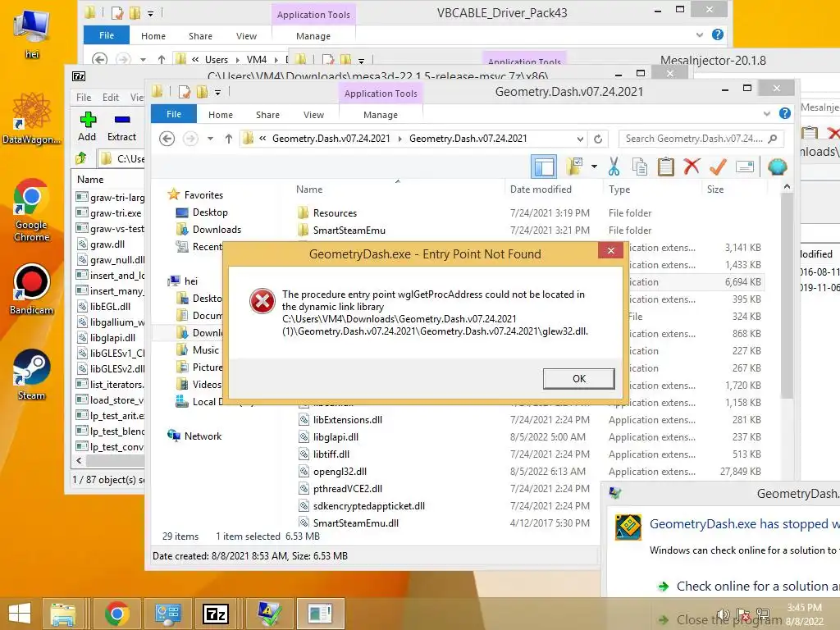Click the Extract button in 7-Zip

click(121, 127)
